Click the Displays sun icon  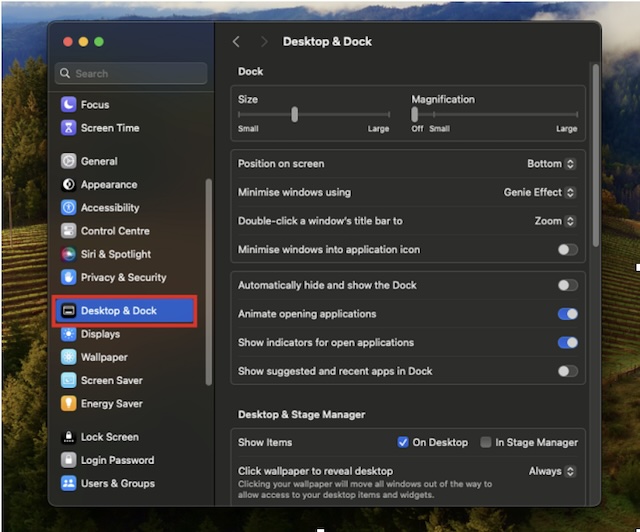click(x=68, y=334)
